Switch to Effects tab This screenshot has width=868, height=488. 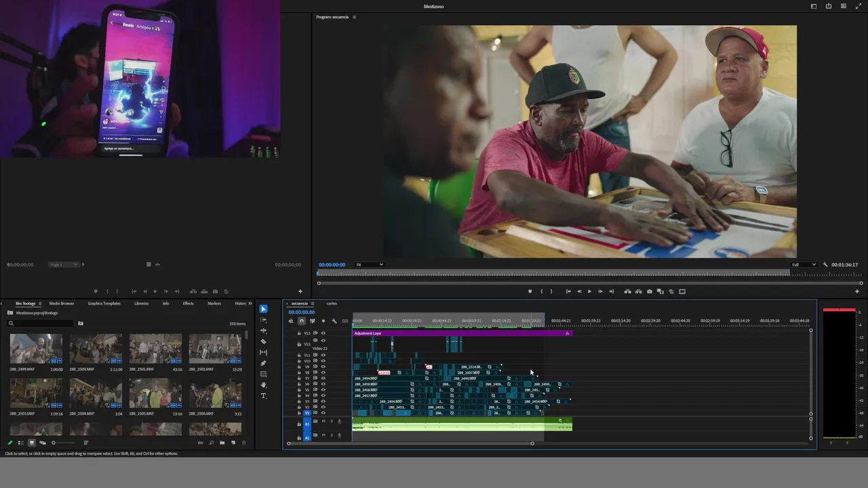coord(188,303)
